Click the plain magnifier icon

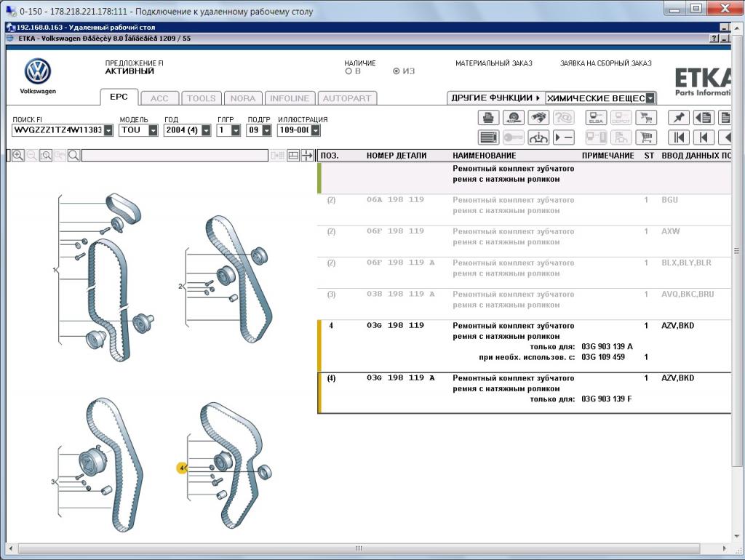click(x=73, y=156)
